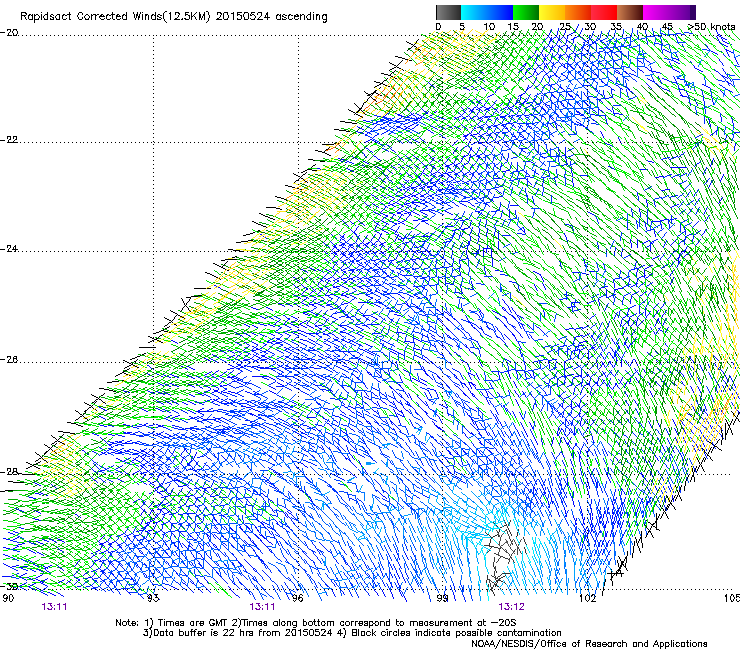Click the cyan 5-10 knots legend color
The width and height of the screenshot is (740, 650).
[474, 12]
